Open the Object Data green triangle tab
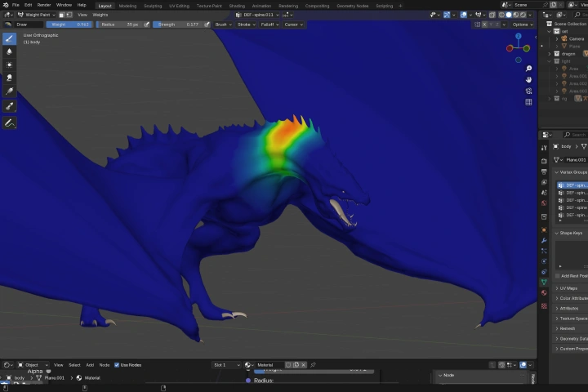This screenshot has height=392, width=588. click(544, 282)
